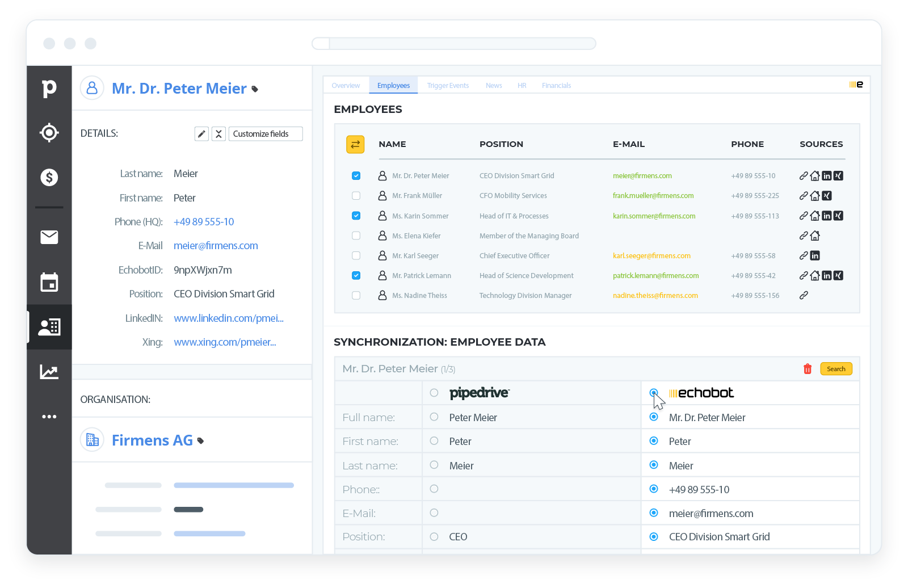
Task: Check the checkbox for Mr. Karl Seeger
Action: [x=356, y=255]
